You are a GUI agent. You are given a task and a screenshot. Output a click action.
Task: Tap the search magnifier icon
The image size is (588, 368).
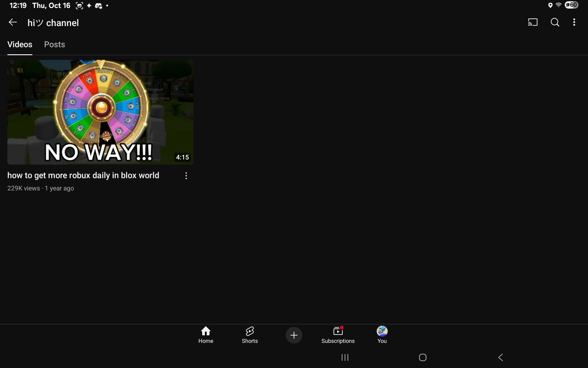[555, 22]
